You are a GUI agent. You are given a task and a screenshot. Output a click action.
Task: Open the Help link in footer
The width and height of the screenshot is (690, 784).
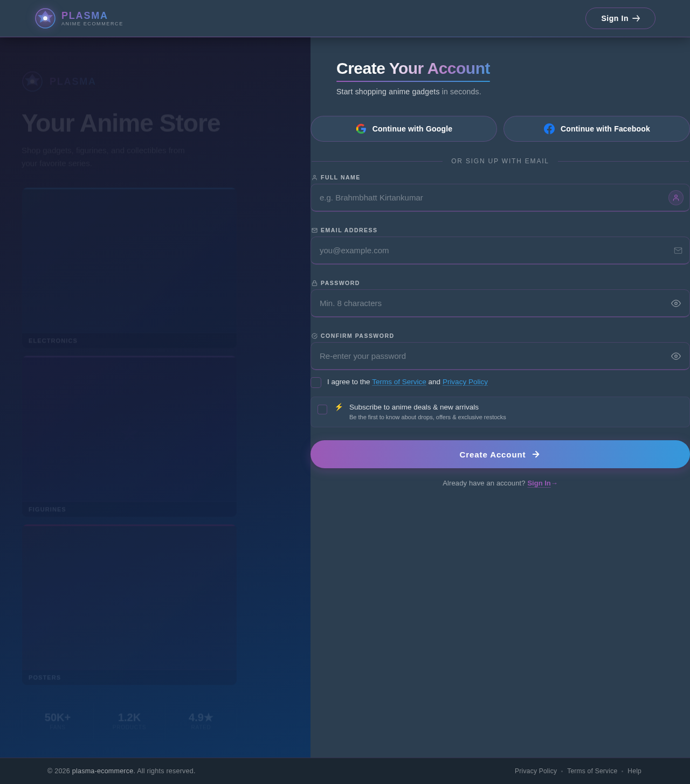634,771
